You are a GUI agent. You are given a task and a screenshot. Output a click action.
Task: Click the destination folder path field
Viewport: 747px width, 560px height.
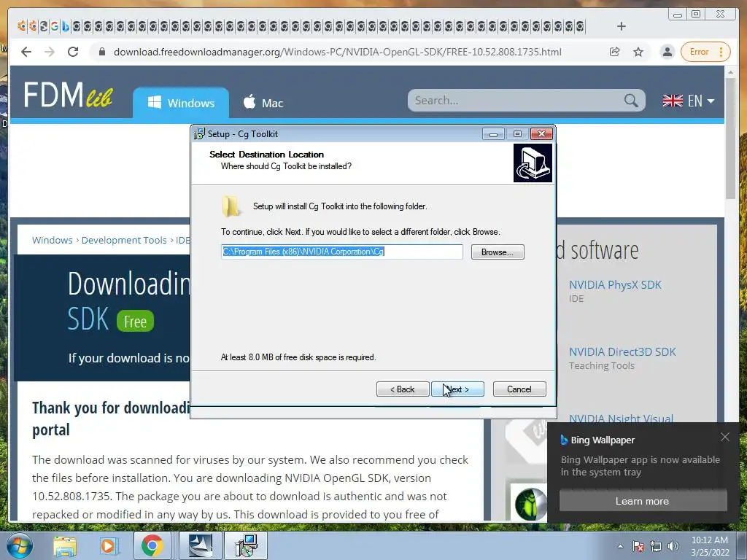coord(342,252)
